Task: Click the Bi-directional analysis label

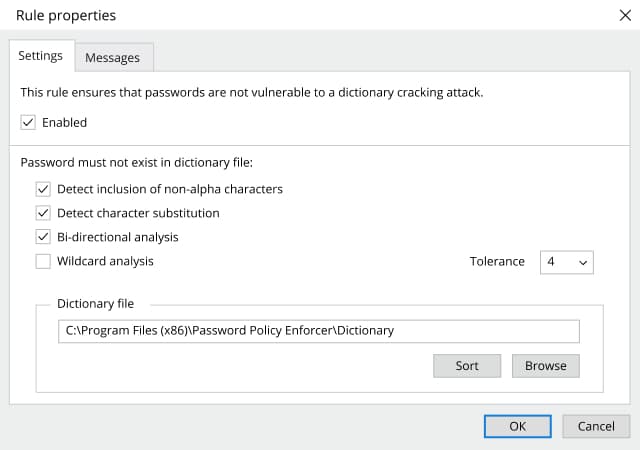Action: click(x=118, y=237)
